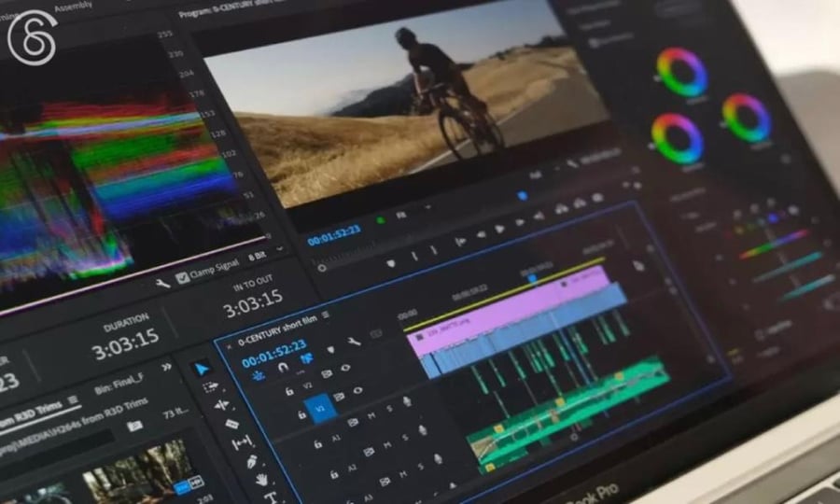Screen dimensions: 840x504
Task: Open the R3D Trims bin menu icon
Action: point(73,399)
